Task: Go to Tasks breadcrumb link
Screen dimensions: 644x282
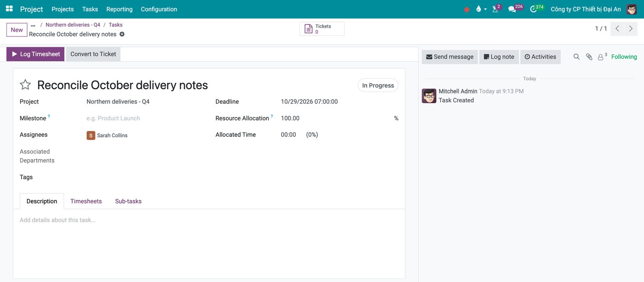Action: point(115,25)
